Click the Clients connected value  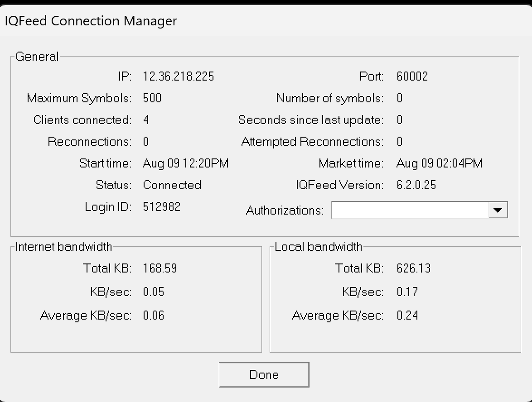point(146,120)
